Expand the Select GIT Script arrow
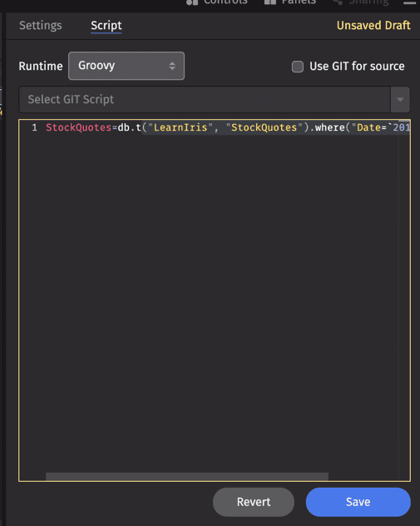Image resolution: width=420 pixels, height=526 pixels. [400, 100]
